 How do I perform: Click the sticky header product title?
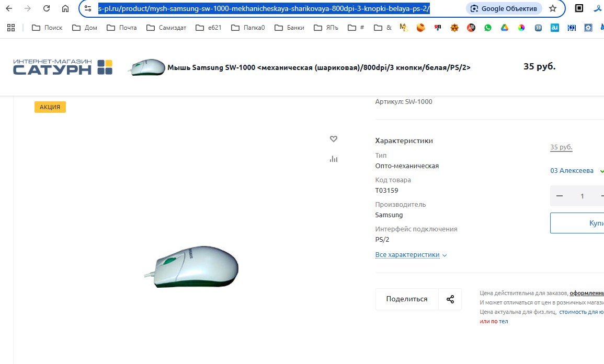click(319, 67)
